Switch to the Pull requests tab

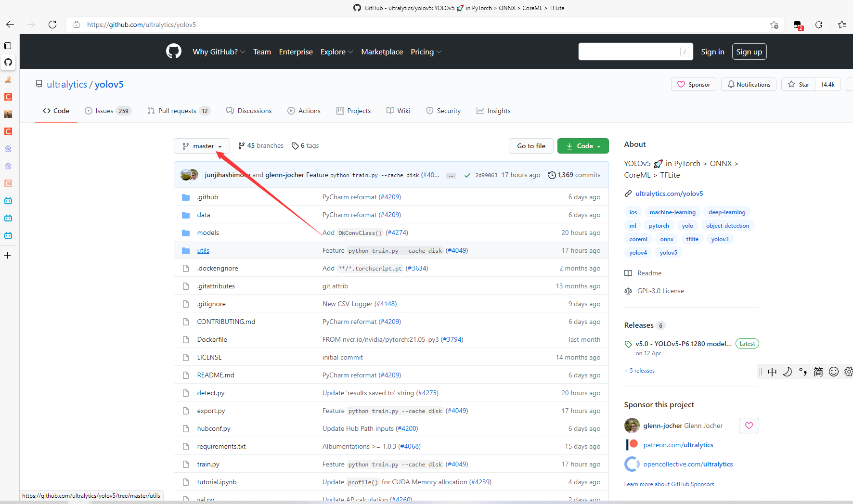[179, 111]
